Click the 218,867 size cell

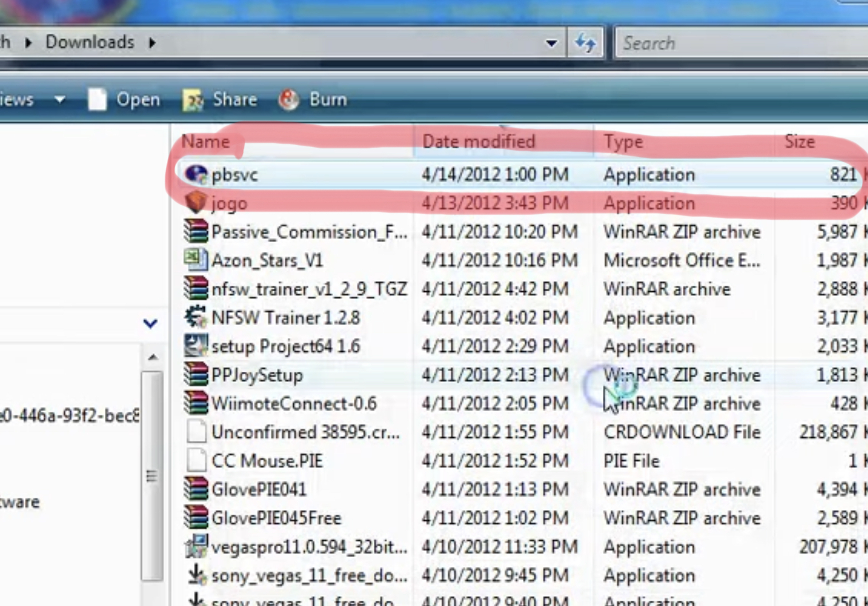tap(828, 432)
